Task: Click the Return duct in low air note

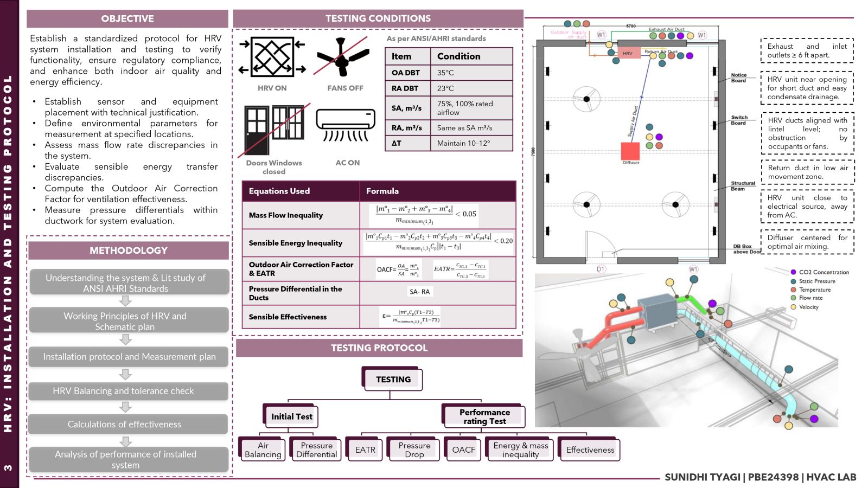Action: click(x=808, y=172)
